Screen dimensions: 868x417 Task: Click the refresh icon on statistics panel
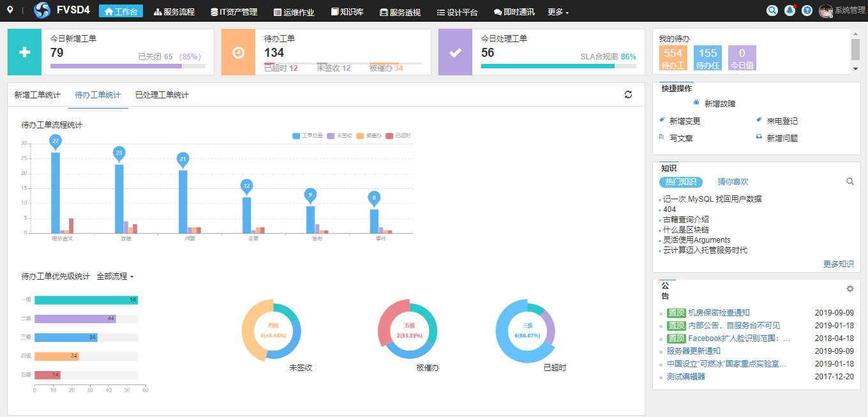pyautogui.click(x=628, y=95)
